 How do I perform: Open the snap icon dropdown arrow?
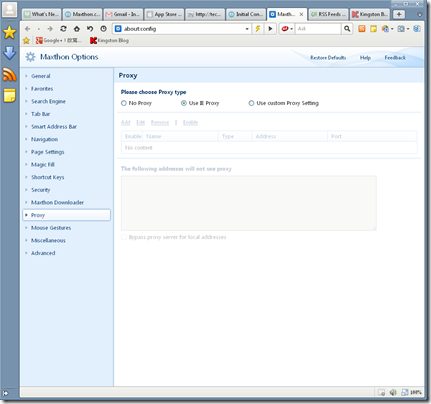click(408, 29)
